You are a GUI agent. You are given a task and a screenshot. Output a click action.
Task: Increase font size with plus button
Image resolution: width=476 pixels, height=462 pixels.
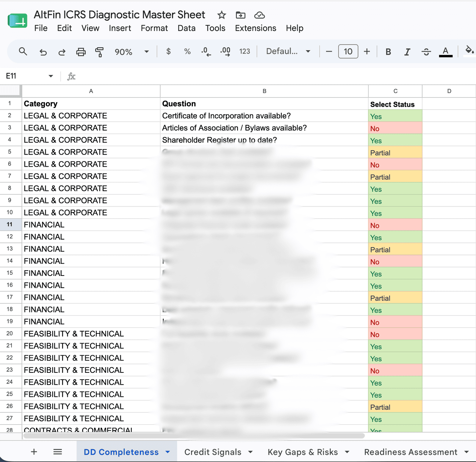[367, 51]
